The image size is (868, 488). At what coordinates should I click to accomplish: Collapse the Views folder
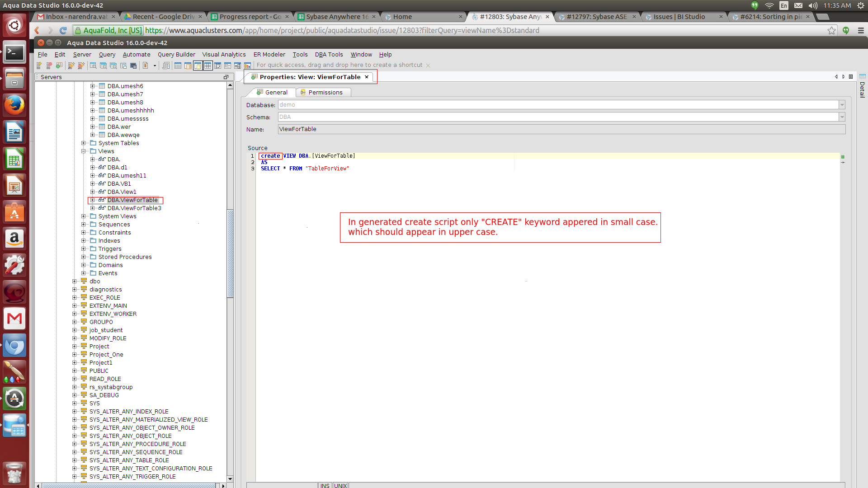84,151
